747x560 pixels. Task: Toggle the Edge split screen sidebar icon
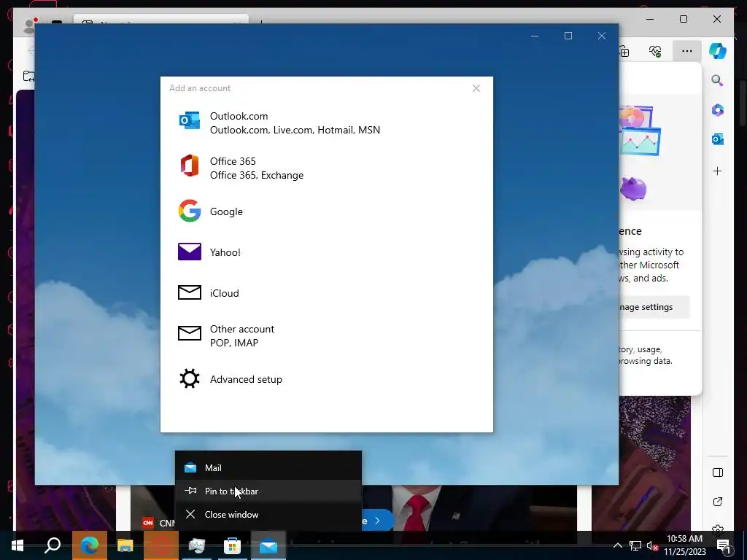pyautogui.click(x=718, y=472)
